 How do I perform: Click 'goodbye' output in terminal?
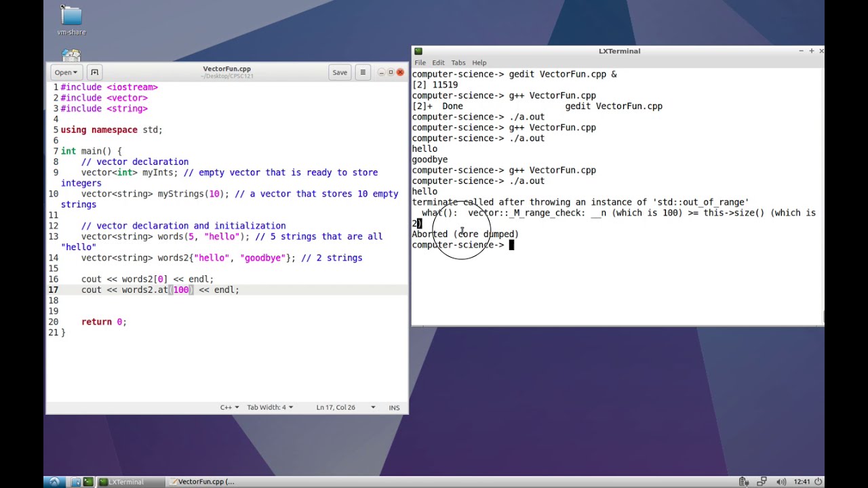(x=430, y=160)
